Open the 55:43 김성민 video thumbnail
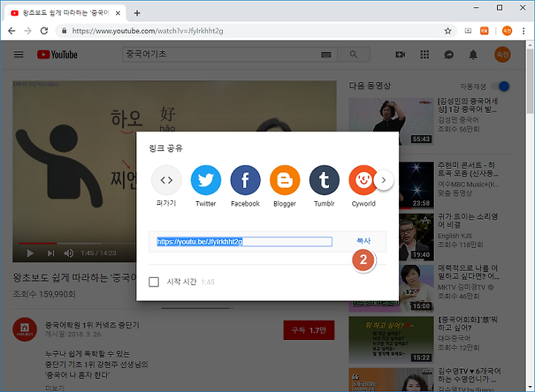 click(391, 122)
